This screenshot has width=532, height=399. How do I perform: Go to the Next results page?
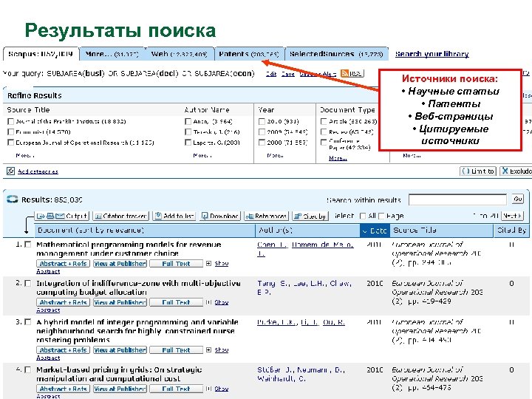(x=513, y=216)
